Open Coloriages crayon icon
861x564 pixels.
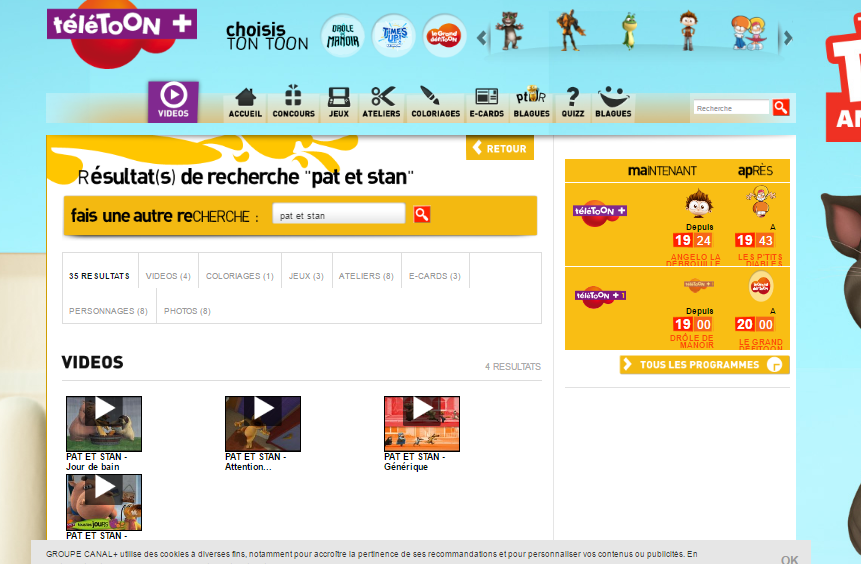[435, 103]
